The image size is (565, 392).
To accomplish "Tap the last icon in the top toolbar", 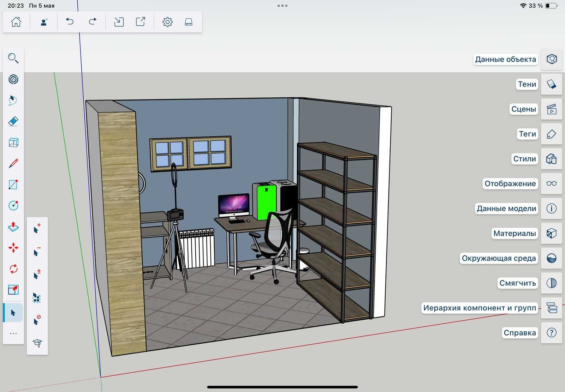I will coord(189,22).
